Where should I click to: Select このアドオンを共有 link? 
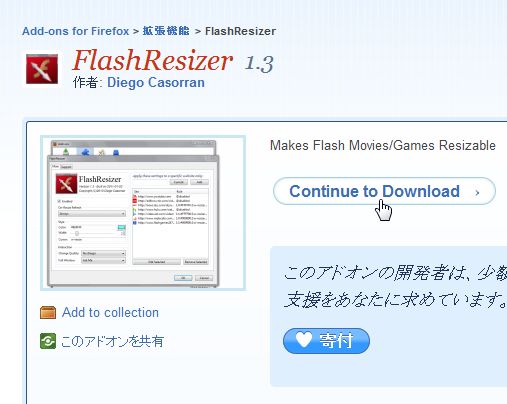(x=112, y=341)
